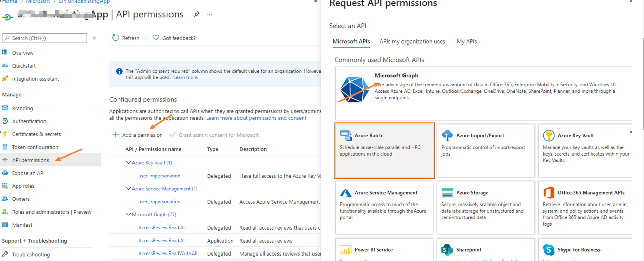Click the AccessReview.ReadWrite.All permission link
644x261 pixels.
168,254
